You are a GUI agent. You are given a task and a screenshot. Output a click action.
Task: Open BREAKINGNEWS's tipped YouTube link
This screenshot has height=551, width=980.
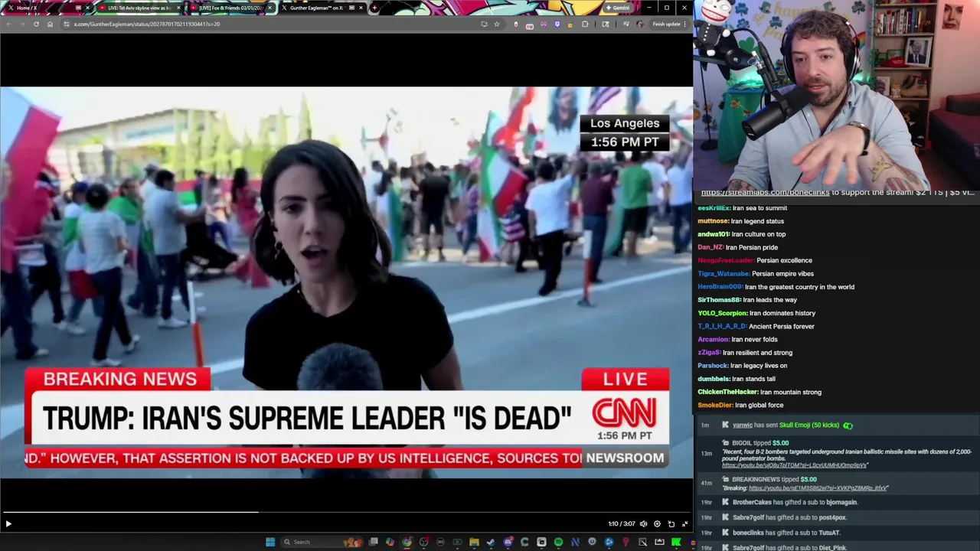[818, 487]
